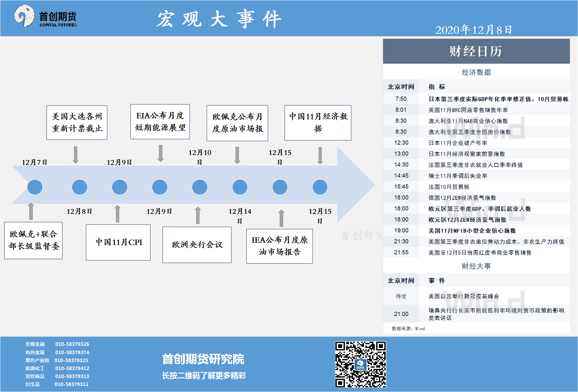Select the timeline dot for 12月10日
Viewport: 578px width, 392px height.
(x=200, y=187)
